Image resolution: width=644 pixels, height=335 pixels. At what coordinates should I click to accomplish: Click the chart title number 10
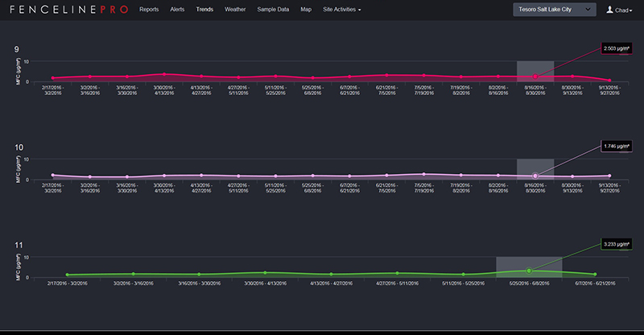click(19, 147)
